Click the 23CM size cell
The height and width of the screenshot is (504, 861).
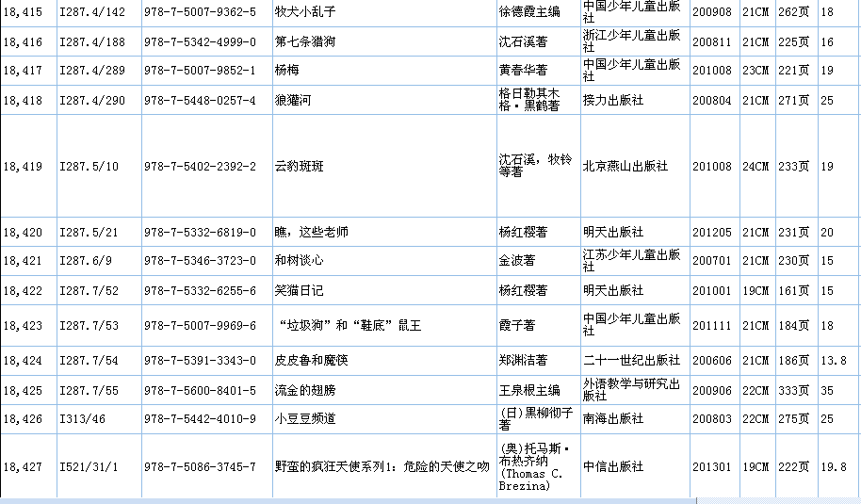(x=755, y=71)
